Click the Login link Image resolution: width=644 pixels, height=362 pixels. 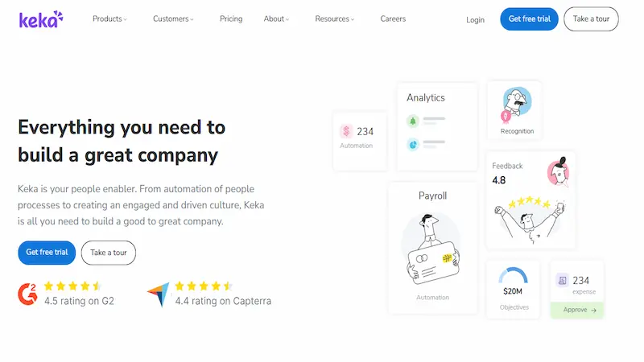point(475,20)
